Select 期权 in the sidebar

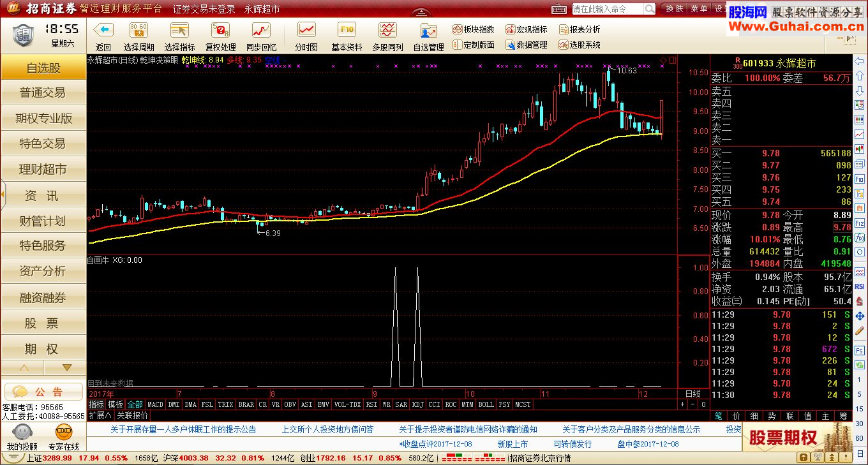point(43,349)
